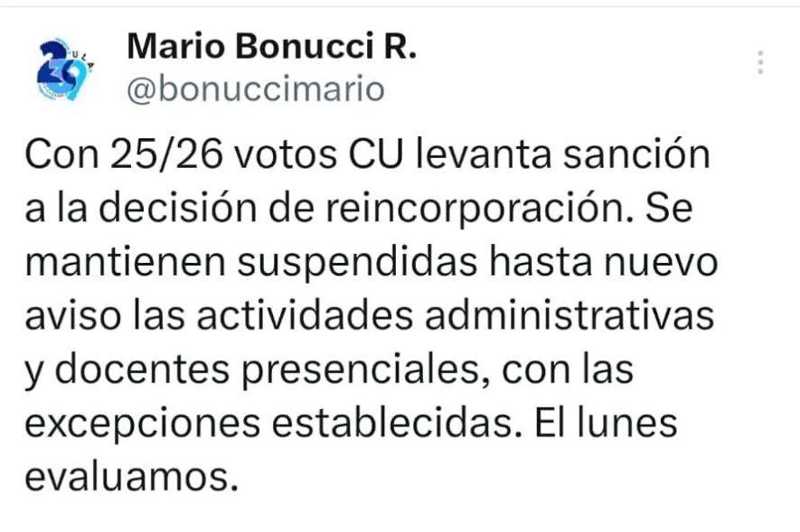Click the ULA profile avatar image

(64, 70)
